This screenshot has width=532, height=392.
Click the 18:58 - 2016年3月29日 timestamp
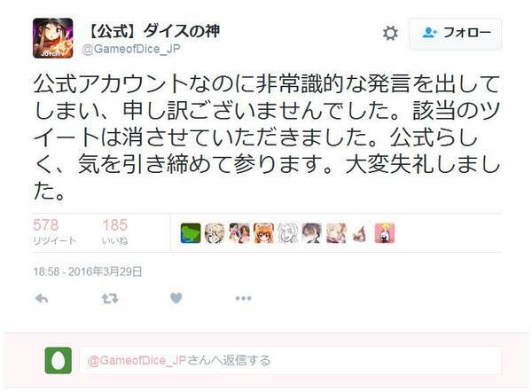tap(88, 271)
